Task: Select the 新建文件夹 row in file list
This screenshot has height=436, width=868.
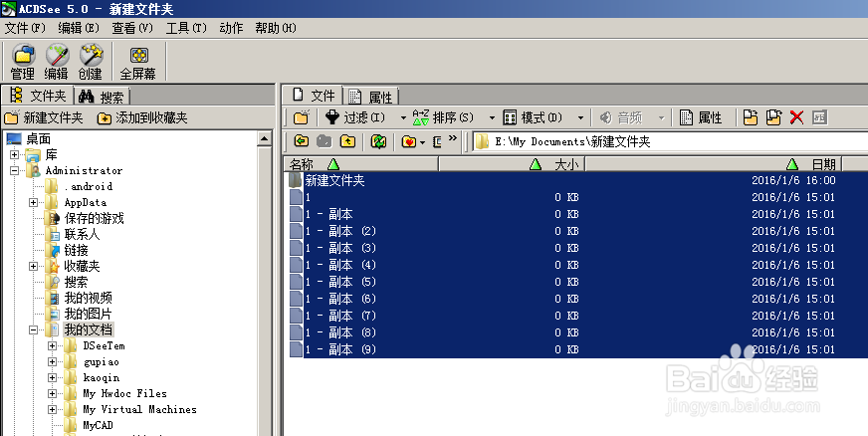Action: 577,180
